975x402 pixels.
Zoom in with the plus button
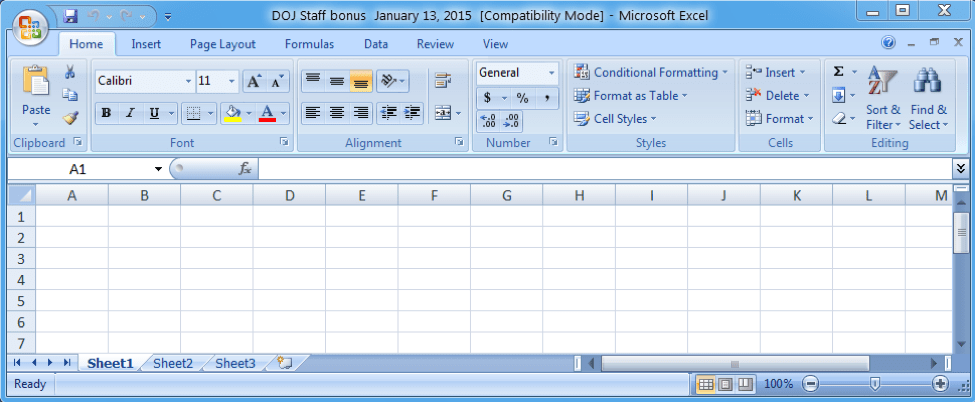[941, 384]
